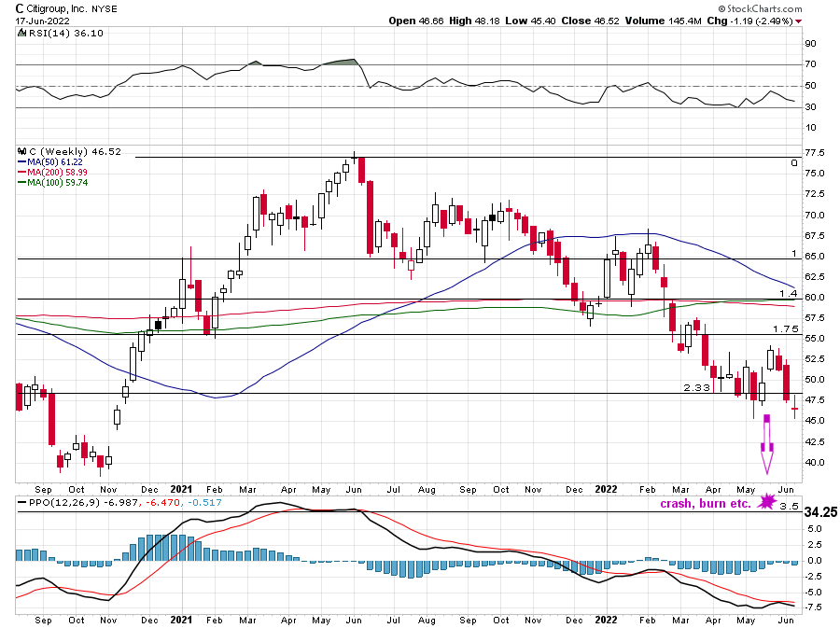840x628 pixels.
Task: Click the '-7.5' label on the PPO axis
Action: [814, 607]
